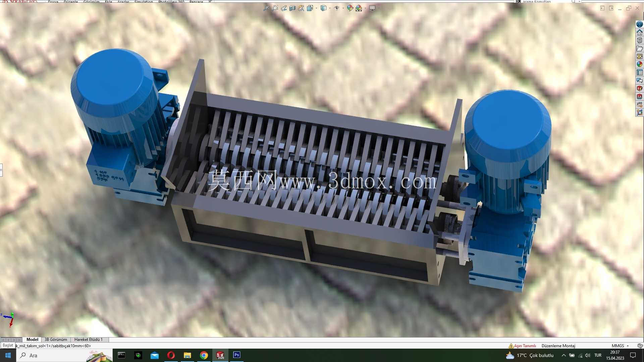The image size is (644, 362).
Task: Open the Chrome taskbar icon
Action: 204,355
